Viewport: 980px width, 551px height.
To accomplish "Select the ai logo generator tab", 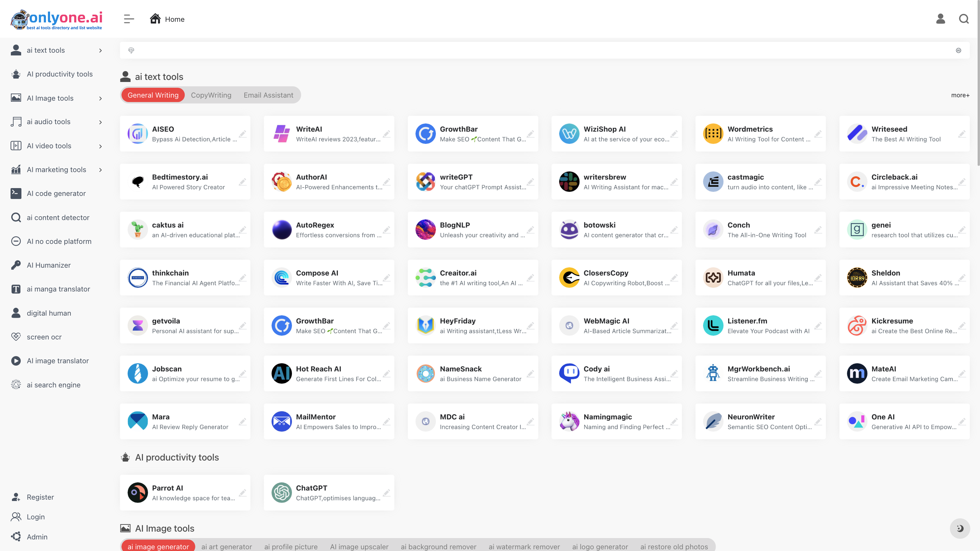I will pyautogui.click(x=600, y=547).
